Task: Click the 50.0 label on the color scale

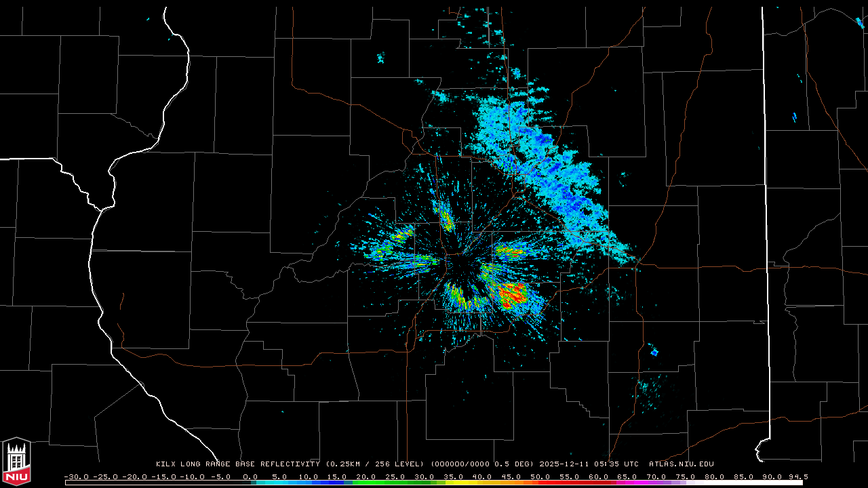Action: click(540, 476)
